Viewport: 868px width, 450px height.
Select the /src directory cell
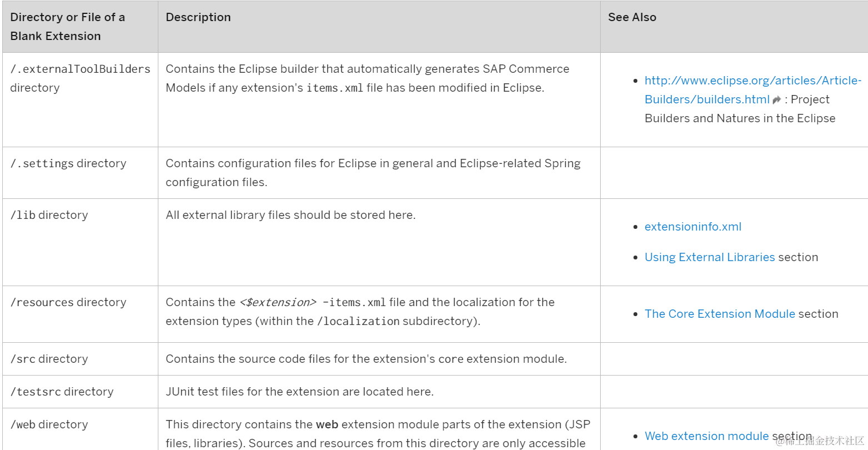point(80,359)
